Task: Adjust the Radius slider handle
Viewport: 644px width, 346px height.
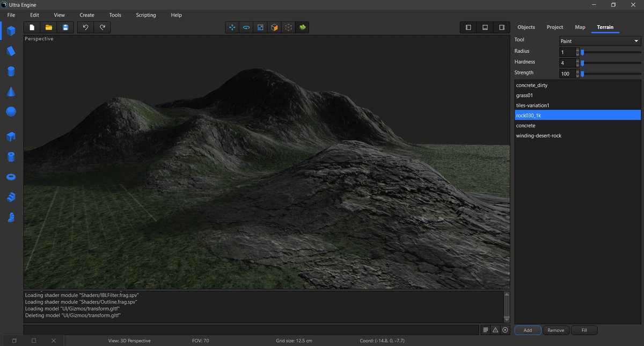Action: [x=582, y=52]
